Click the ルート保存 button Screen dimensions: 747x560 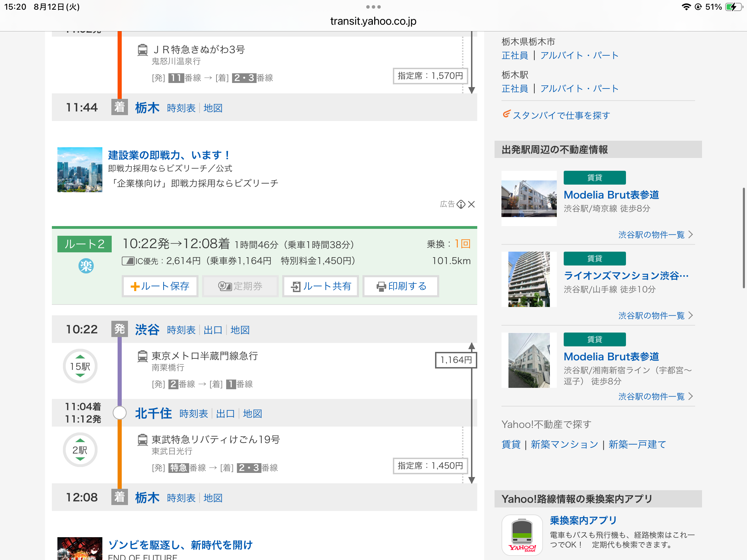[160, 286]
